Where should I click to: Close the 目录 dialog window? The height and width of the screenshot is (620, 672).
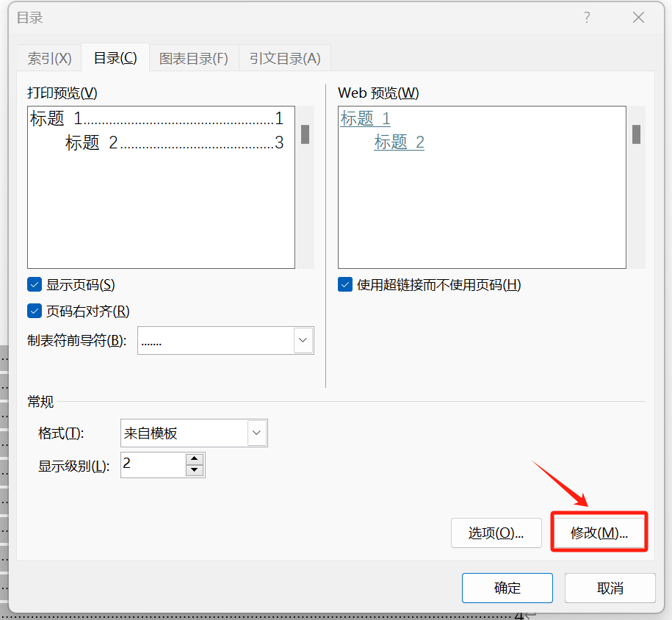638,18
